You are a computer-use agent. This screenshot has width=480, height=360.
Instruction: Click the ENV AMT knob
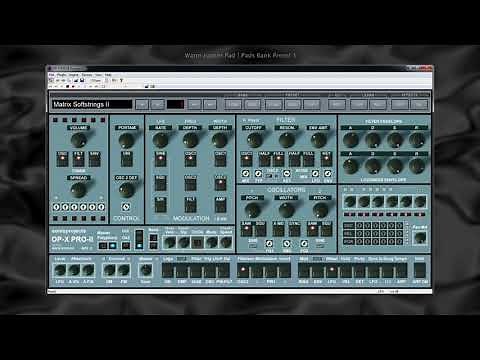pyautogui.click(x=318, y=140)
